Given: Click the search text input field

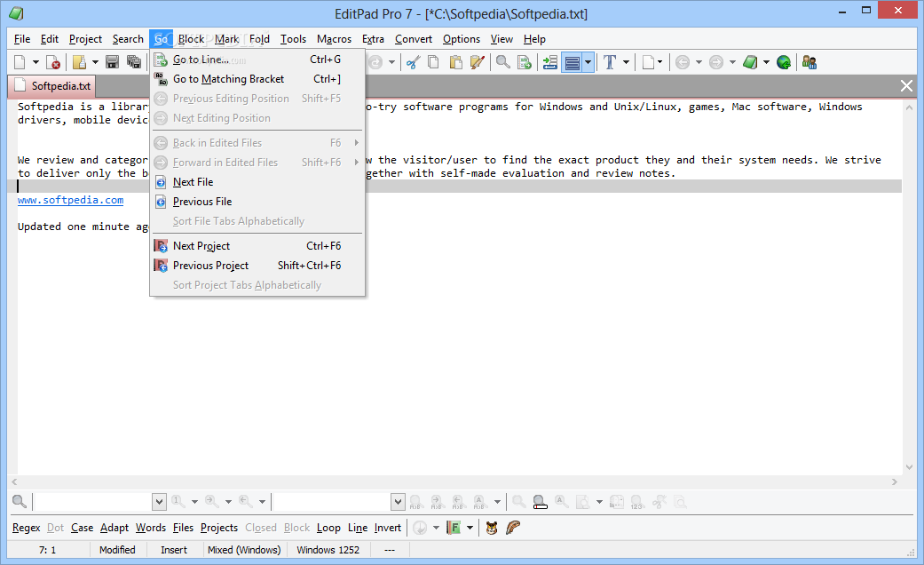Looking at the screenshot, I should (x=93, y=502).
